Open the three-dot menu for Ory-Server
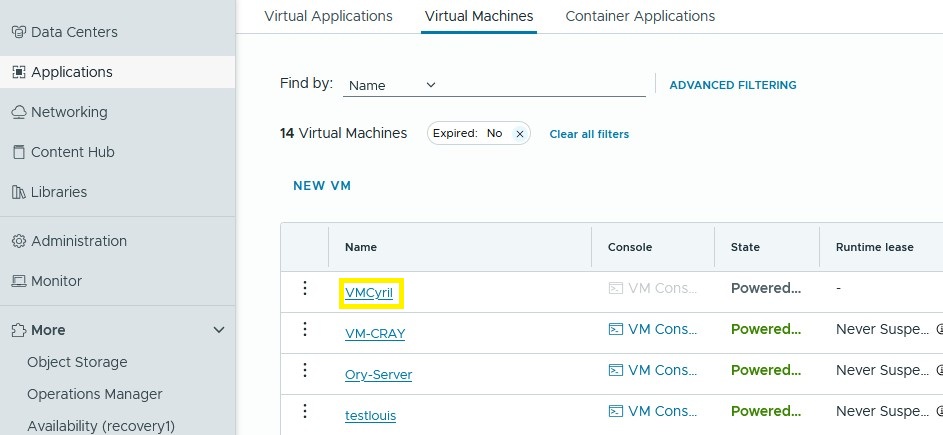This screenshot has width=943, height=435. [305, 370]
